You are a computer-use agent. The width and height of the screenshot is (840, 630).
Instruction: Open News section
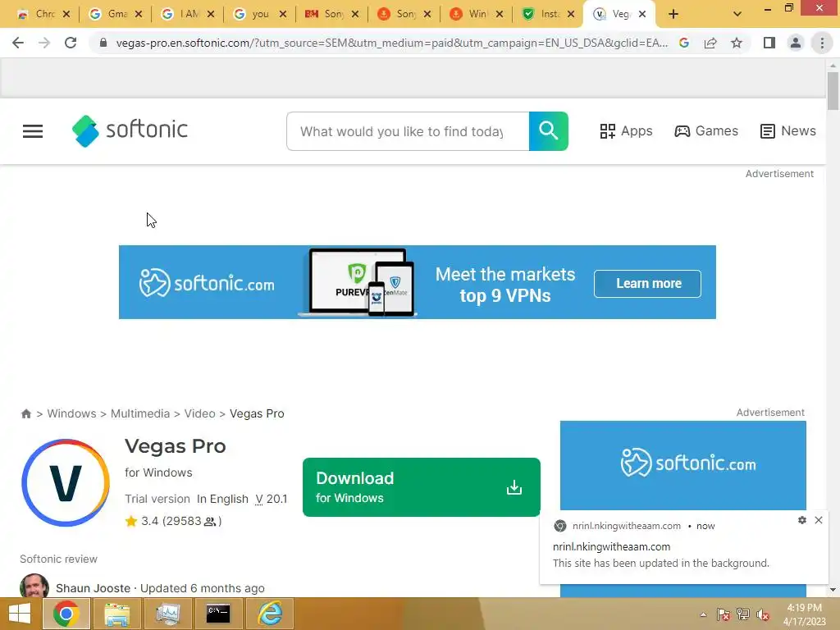click(788, 131)
